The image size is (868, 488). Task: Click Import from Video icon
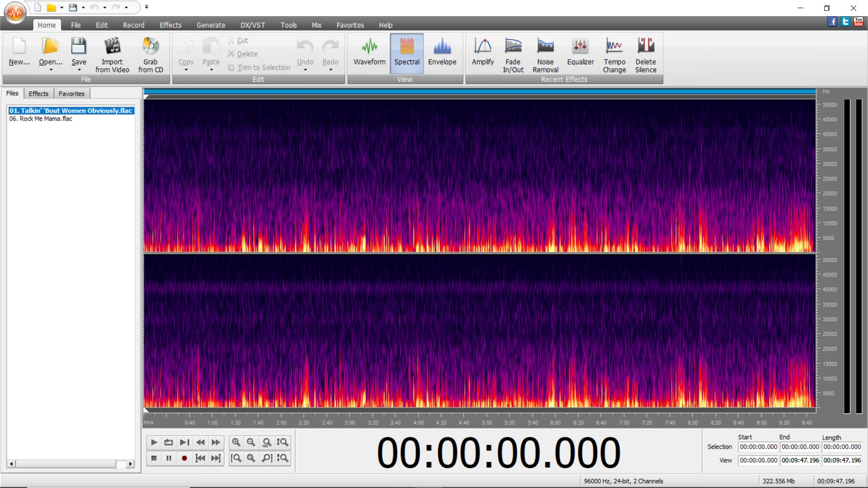[112, 47]
